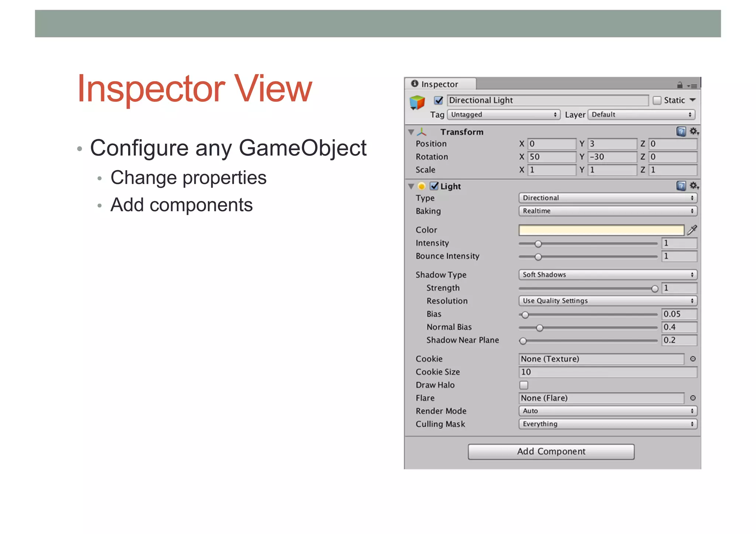Open Transform component gear menu
The height and width of the screenshot is (534, 756).
[694, 131]
